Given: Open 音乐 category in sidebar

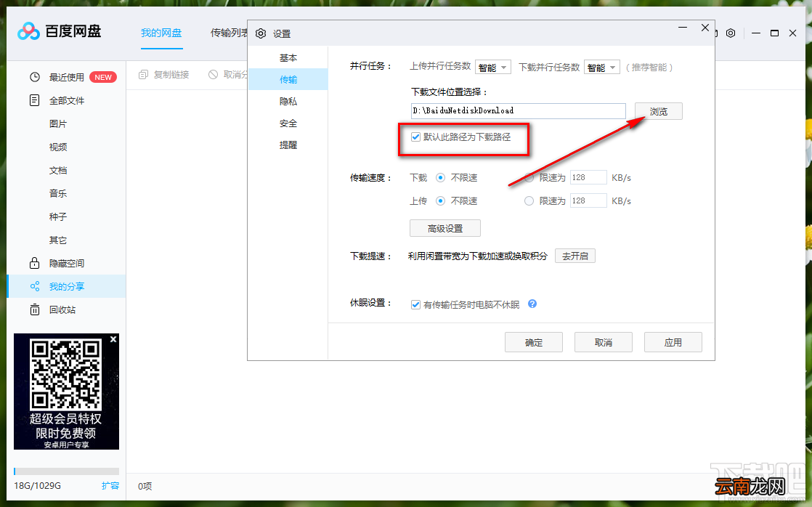Looking at the screenshot, I should point(58,193).
